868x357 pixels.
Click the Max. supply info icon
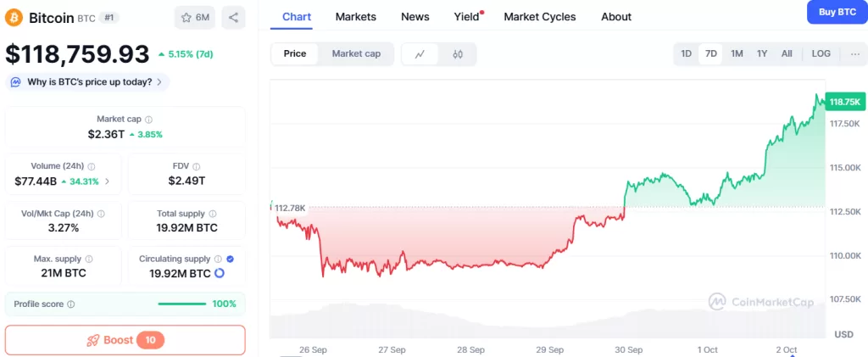[x=89, y=259]
